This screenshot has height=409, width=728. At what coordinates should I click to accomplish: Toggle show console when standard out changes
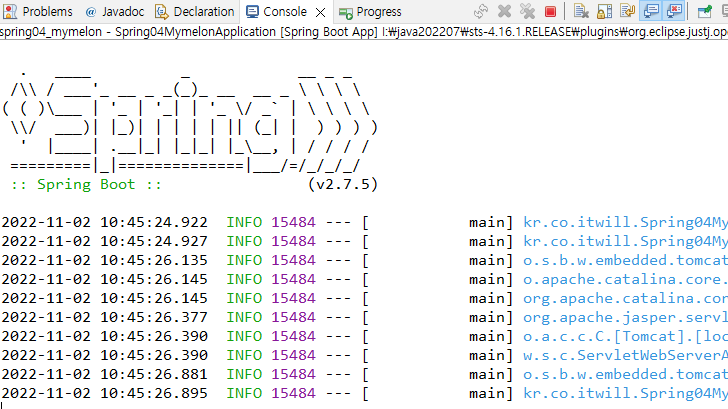click(651, 12)
